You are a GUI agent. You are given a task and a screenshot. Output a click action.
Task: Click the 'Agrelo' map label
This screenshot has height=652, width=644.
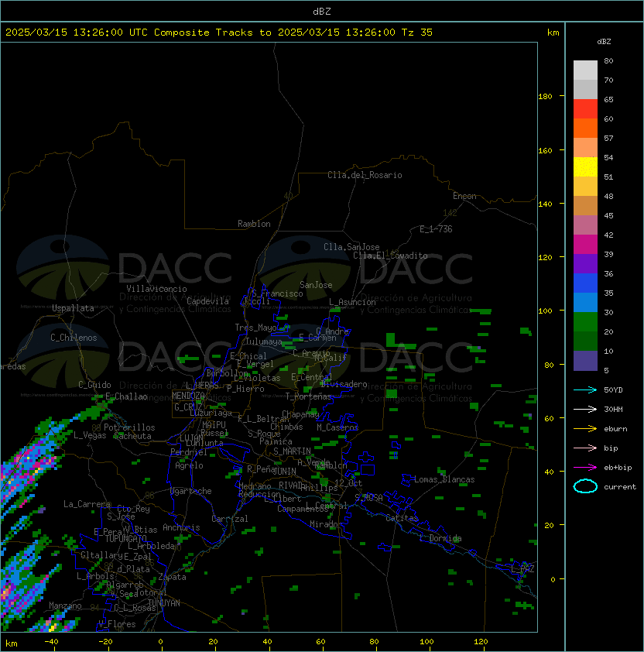pos(189,465)
